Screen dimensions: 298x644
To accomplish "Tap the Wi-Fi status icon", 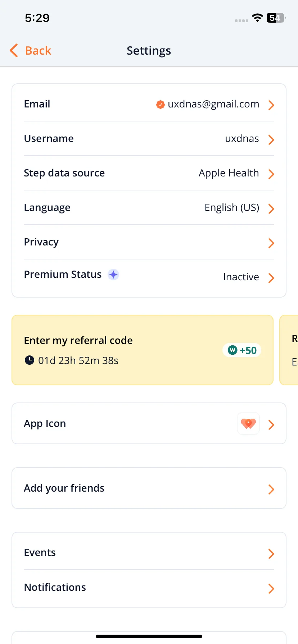I will pos(257,18).
